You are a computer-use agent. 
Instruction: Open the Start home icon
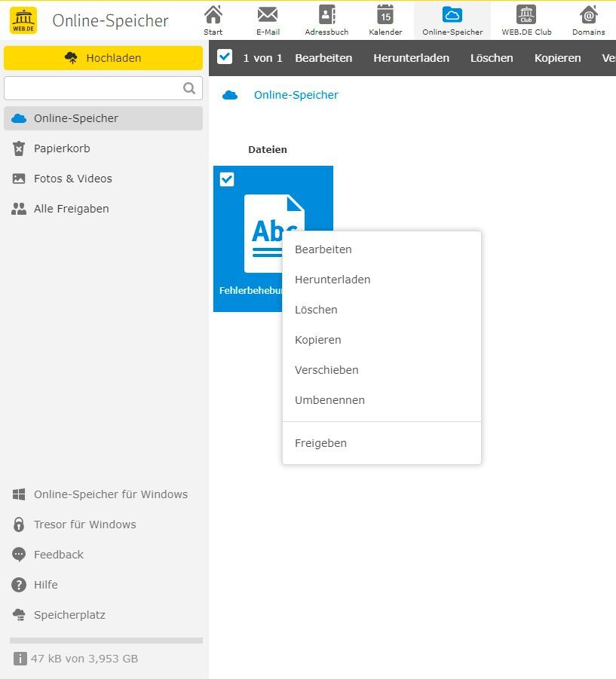tap(213, 15)
